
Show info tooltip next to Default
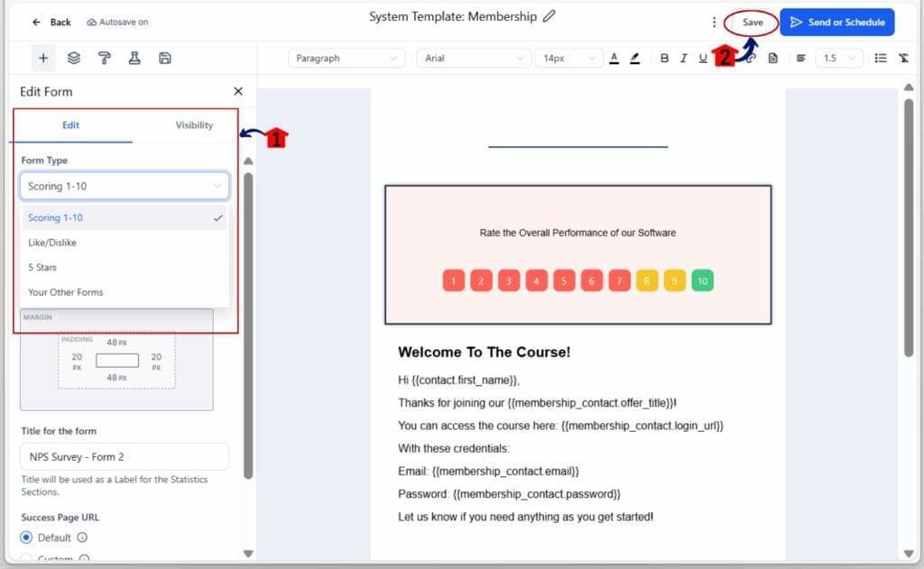[82, 537]
